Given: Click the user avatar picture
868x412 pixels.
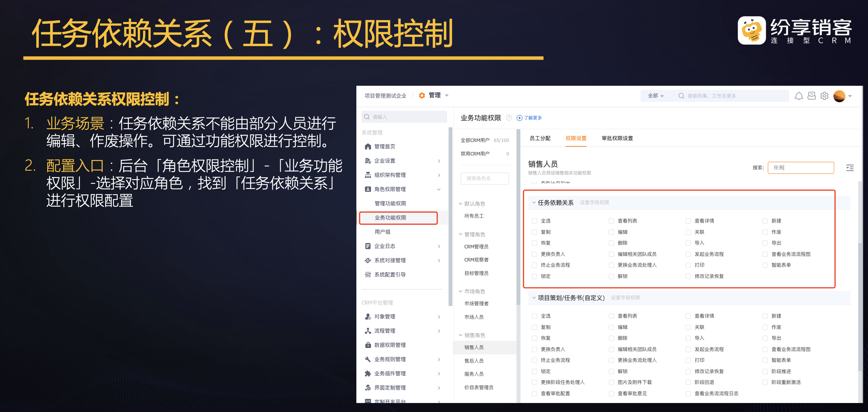Looking at the screenshot, I should [839, 96].
